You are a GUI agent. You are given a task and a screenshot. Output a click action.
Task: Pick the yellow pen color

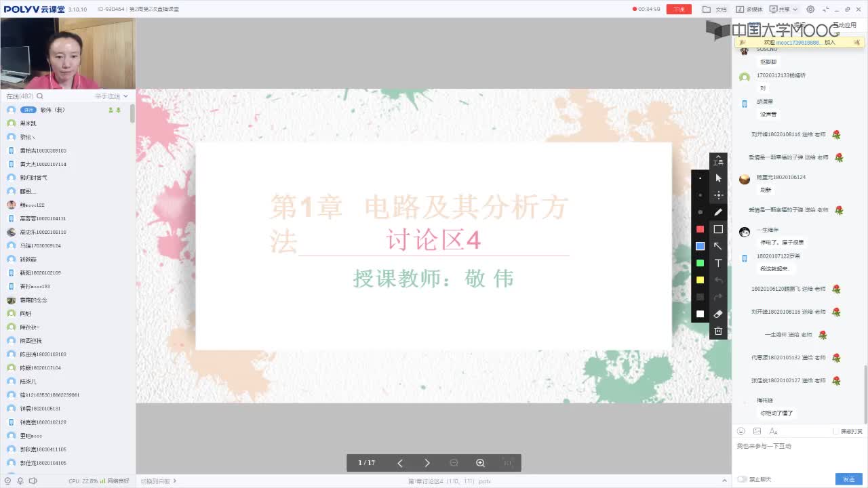click(701, 280)
